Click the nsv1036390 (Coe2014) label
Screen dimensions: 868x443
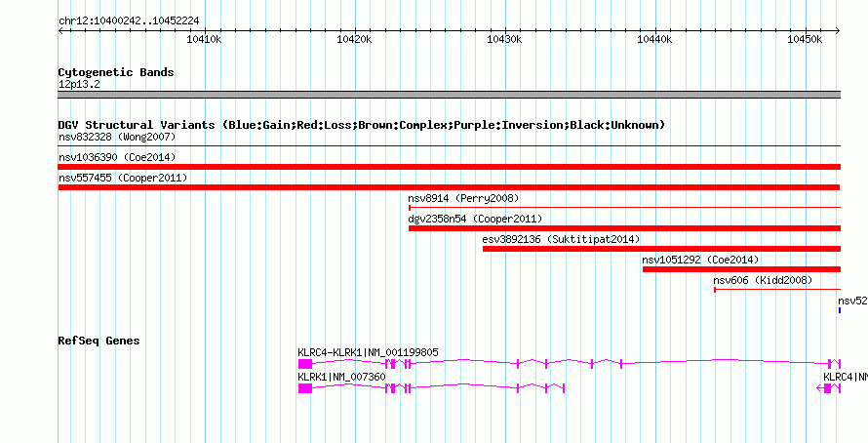pos(117,157)
